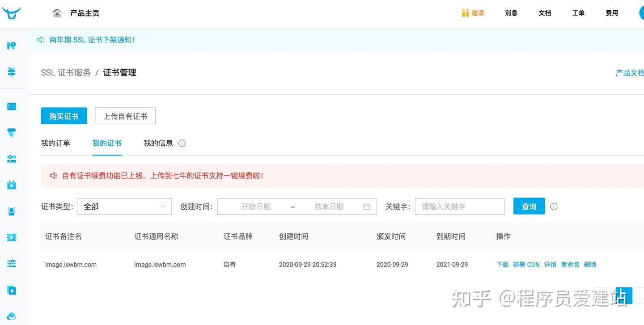Screen dimensions: 644x325
Task: Click the 结束日期 date field
Action: click(329, 207)
